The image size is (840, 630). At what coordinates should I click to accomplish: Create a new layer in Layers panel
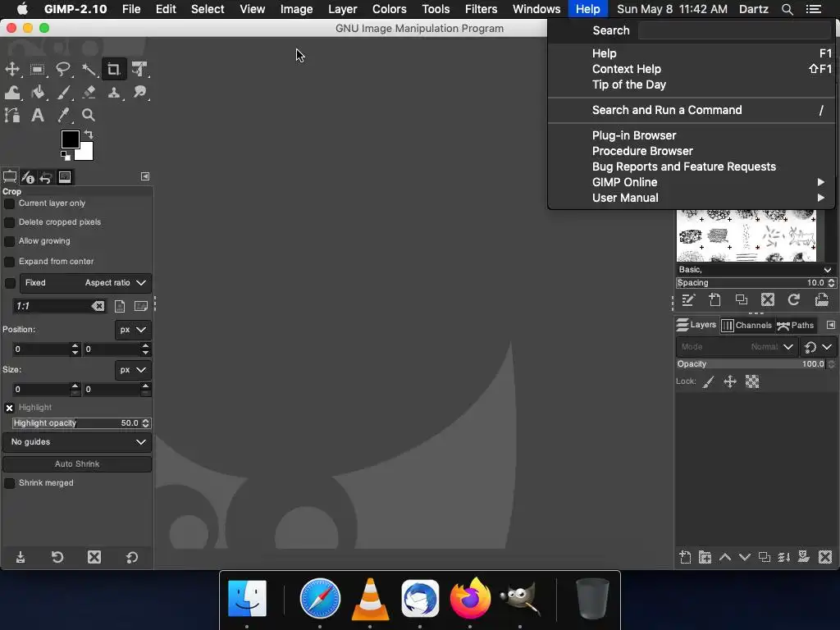click(685, 557)
